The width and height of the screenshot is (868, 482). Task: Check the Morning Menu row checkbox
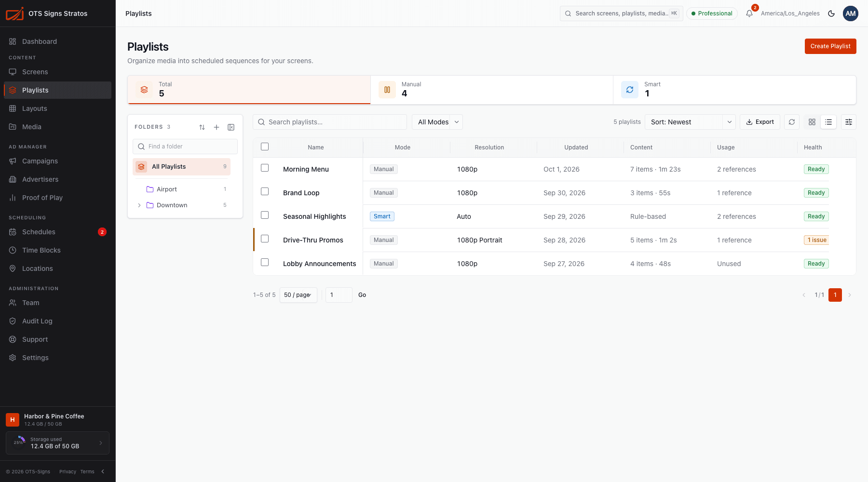coord(265,168)
